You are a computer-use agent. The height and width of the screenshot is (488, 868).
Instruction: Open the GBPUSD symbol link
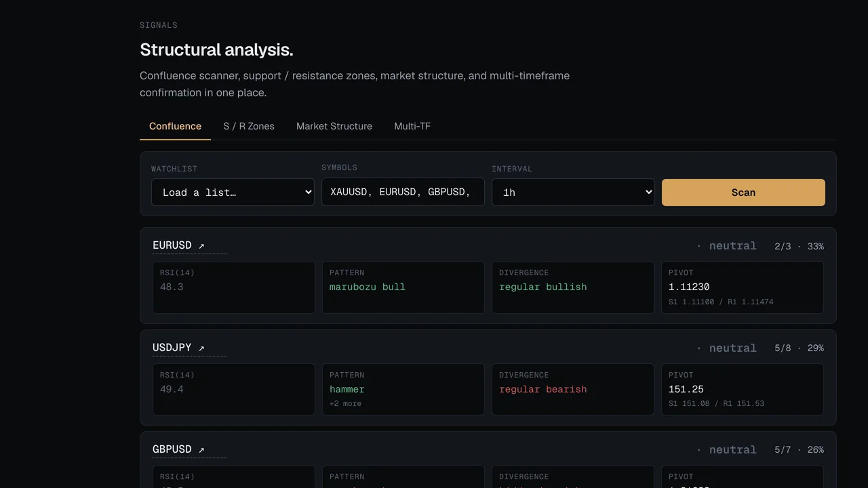(x=172, y=449)
